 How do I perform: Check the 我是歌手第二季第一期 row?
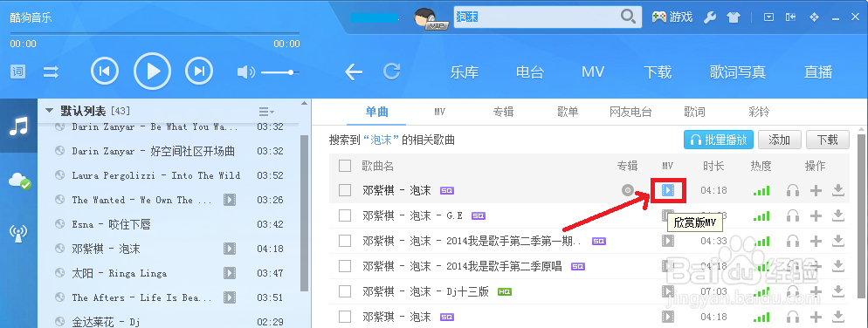345,241
